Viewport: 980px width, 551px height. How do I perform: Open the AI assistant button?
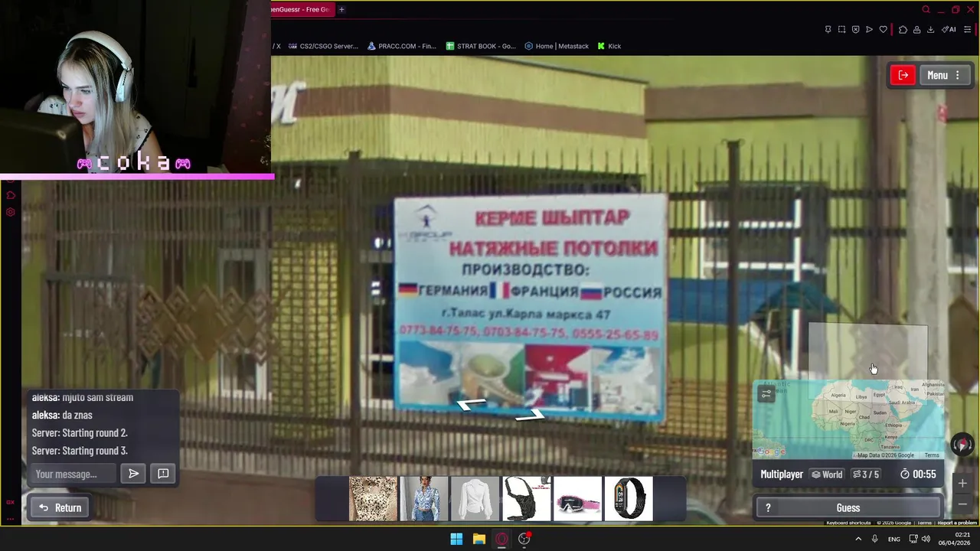949,29
